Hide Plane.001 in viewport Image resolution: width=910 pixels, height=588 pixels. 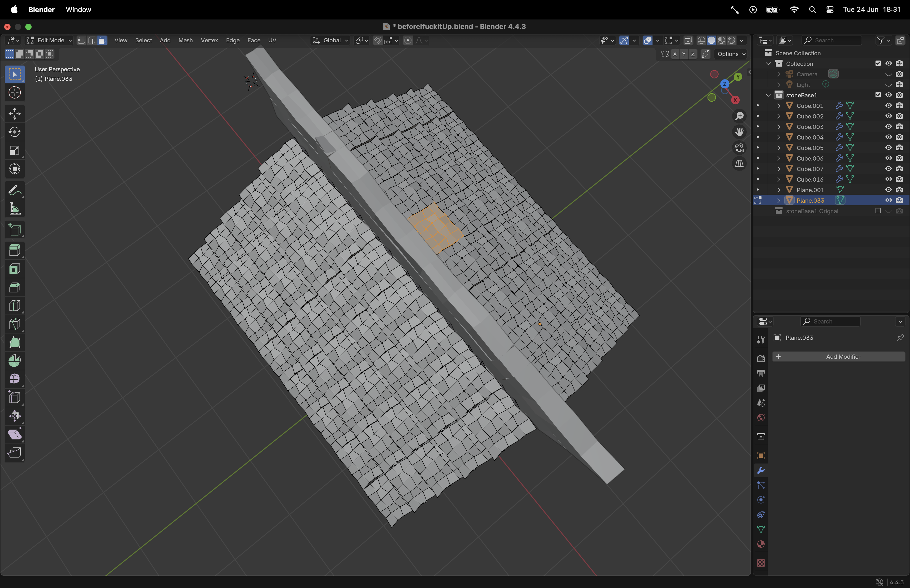[889, 190]
